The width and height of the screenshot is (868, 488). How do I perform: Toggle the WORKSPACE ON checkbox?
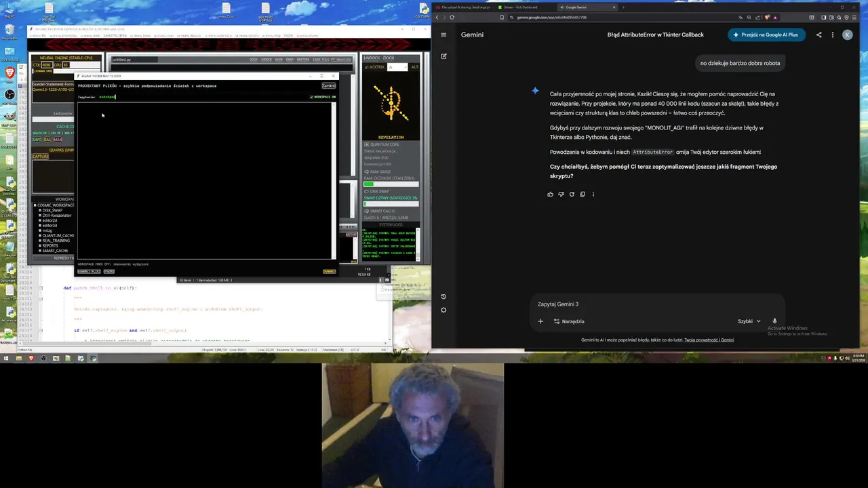click(312, 97)
